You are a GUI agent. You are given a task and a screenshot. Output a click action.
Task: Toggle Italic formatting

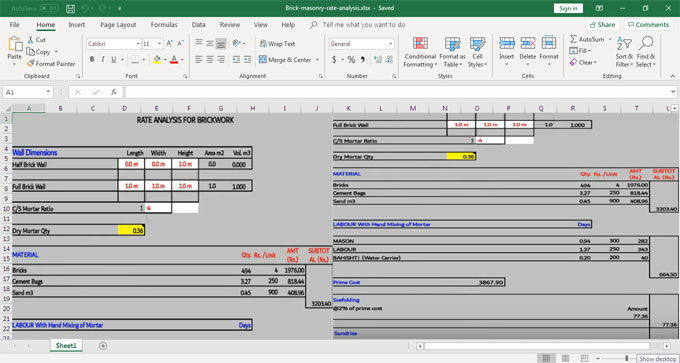[103, 59]
